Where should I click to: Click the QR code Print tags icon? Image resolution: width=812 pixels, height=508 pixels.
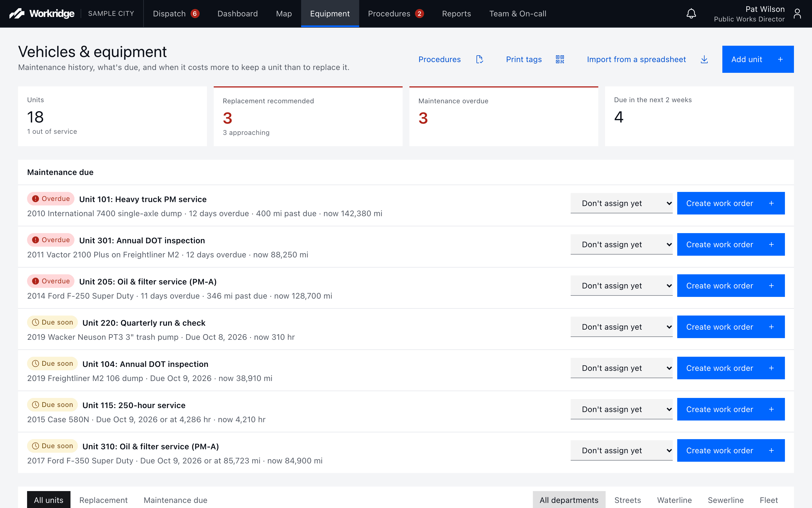click(560, 60)
